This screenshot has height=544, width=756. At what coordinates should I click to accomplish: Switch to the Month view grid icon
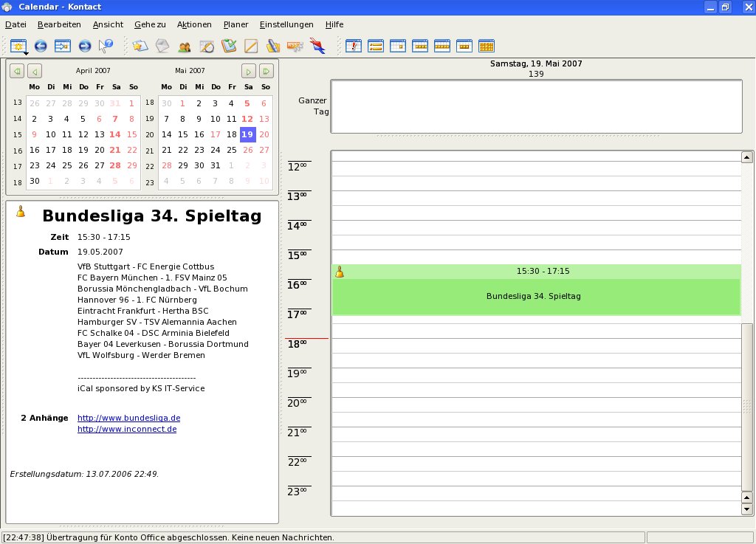point(487,47)
